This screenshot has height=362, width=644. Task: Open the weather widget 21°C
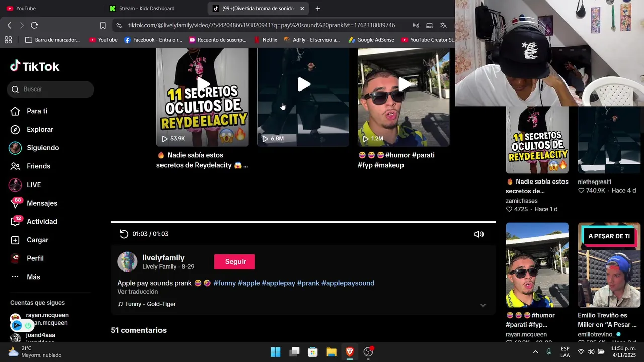click(35, 352)
